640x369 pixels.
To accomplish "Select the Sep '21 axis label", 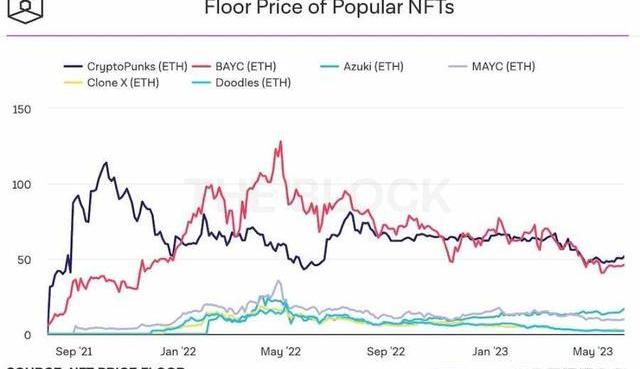I will tap(73, 351).
